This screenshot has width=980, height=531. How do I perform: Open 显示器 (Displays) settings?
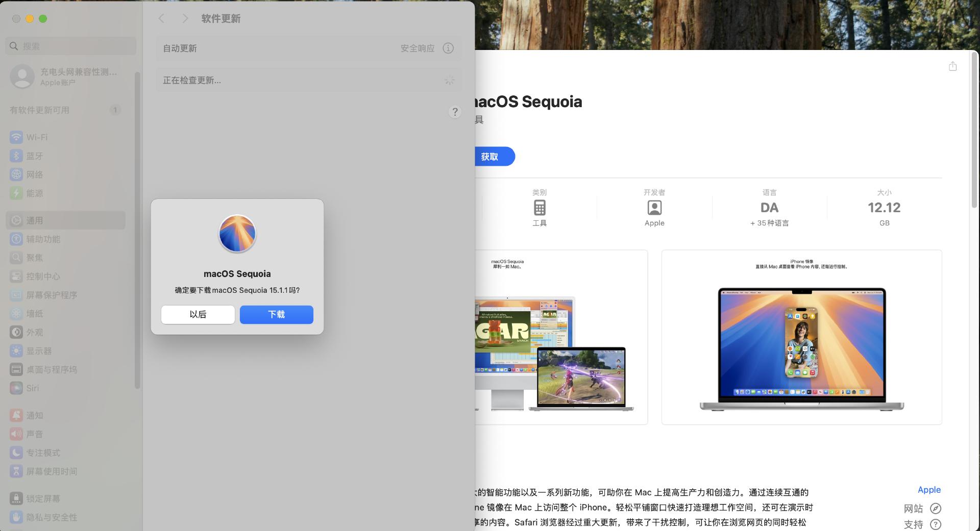click(x=17, y=350)
